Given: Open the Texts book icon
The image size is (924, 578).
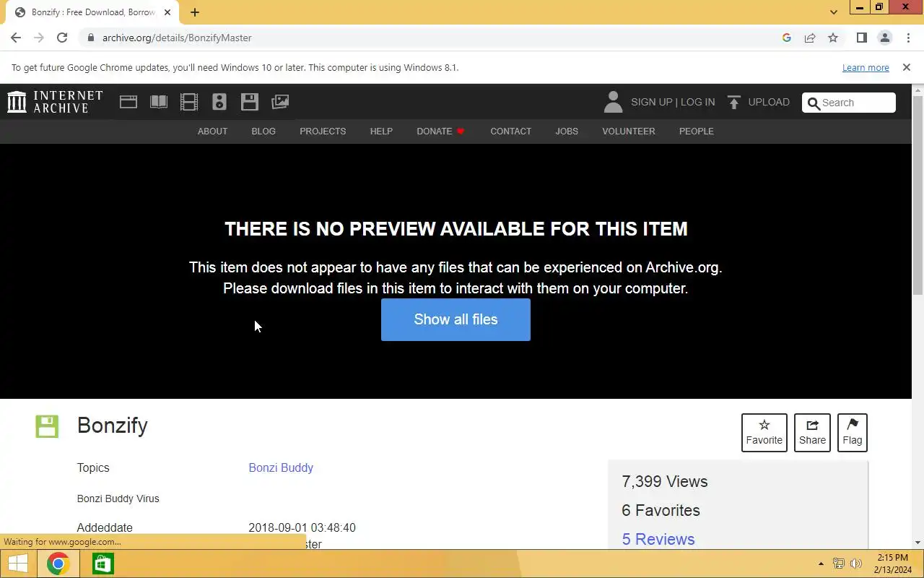Looking at the screenshot, I should point(159,102).
